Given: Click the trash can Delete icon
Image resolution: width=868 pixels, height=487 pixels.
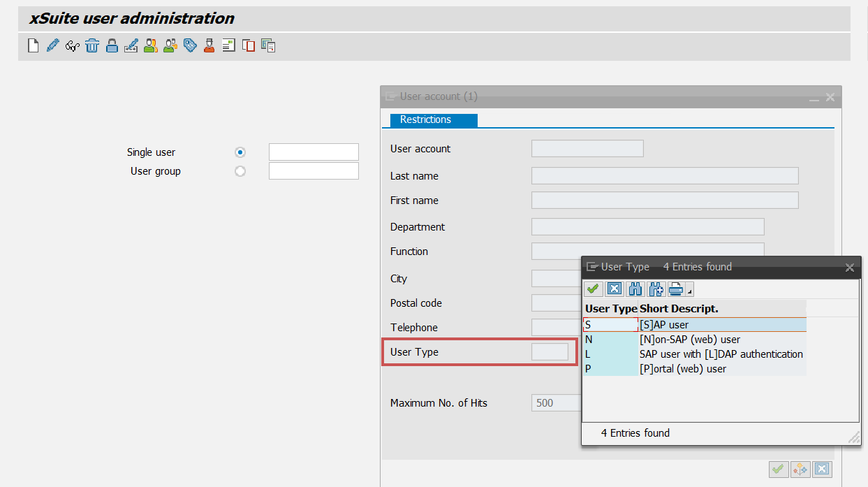Looking at the screenshot, I should coord(91,46).
